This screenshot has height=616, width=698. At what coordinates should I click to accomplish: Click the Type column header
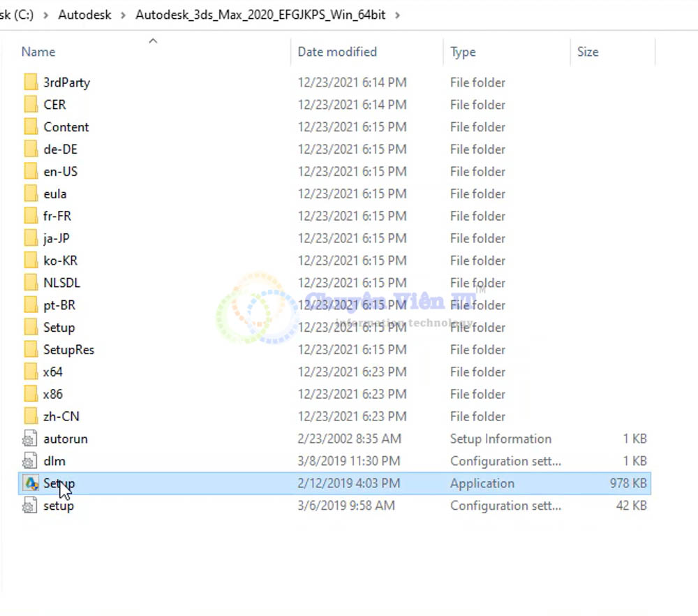[x=463, y=52]
